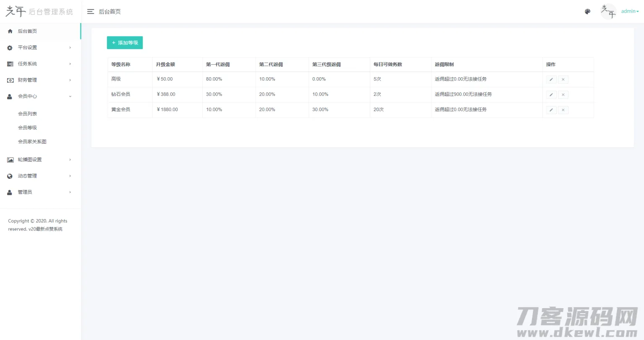Open 会员列表 submenu item
Viewport: 644px width, 340px height.
pyautogui.click(x=27, y=114)
